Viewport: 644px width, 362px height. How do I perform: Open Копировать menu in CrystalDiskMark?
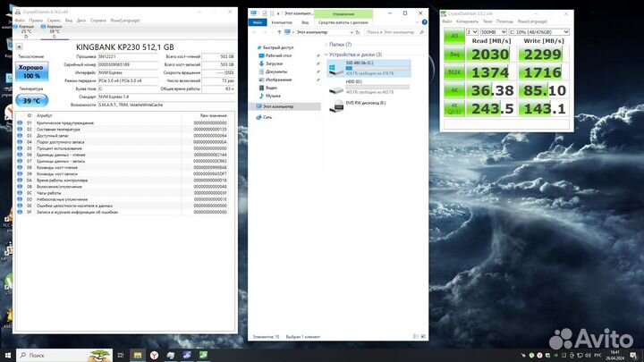click(x=467, y=21)
